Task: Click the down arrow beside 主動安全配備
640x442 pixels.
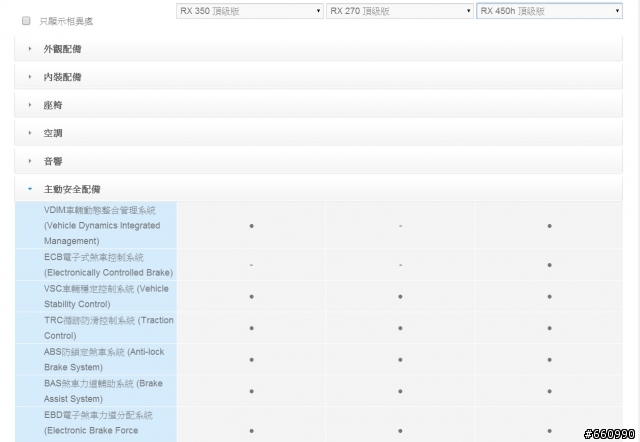Action: click(x=30, y=189)
